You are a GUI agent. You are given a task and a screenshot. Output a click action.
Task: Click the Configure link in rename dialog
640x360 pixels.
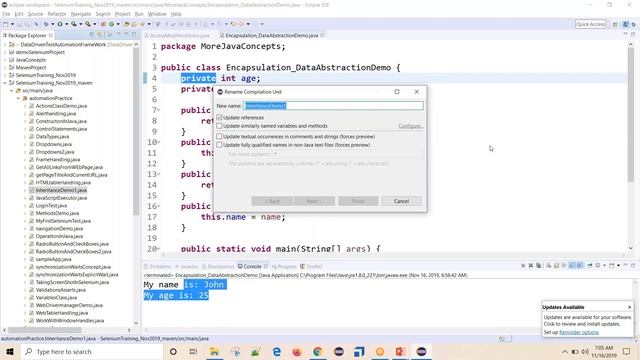[411, 126]
